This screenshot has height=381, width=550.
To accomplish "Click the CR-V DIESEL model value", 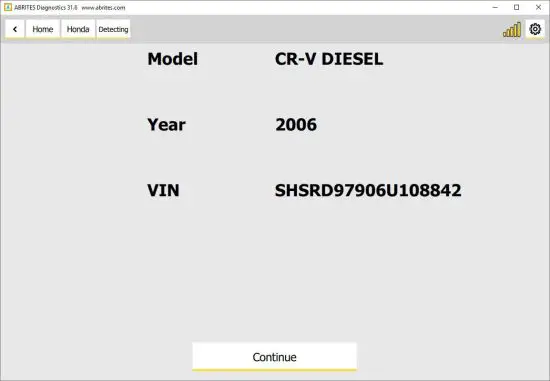I will (x=329, y=59).
